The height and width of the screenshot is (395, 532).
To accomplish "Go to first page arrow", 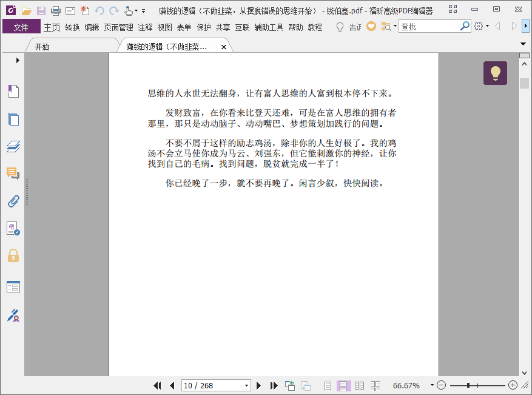I will pyautogui.click(x=158, y=385).
